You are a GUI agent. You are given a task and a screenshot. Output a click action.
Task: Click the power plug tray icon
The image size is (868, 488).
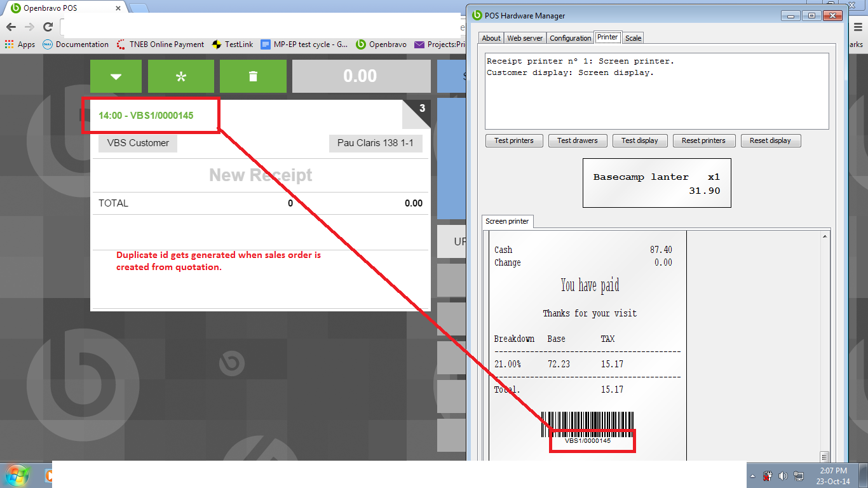[768, 476]
